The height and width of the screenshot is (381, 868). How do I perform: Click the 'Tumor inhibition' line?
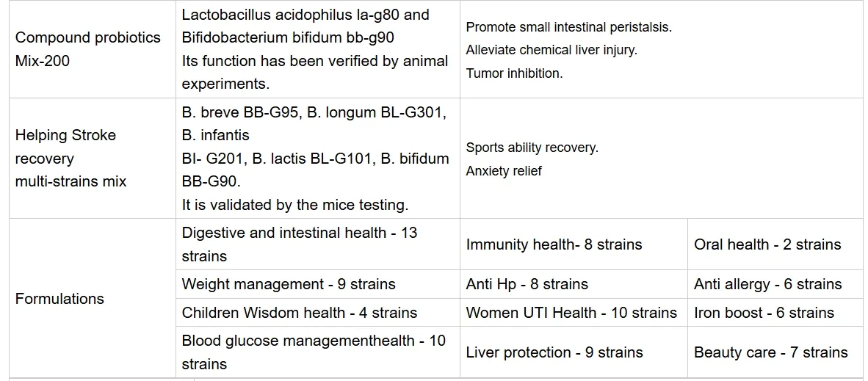(514, 73)
